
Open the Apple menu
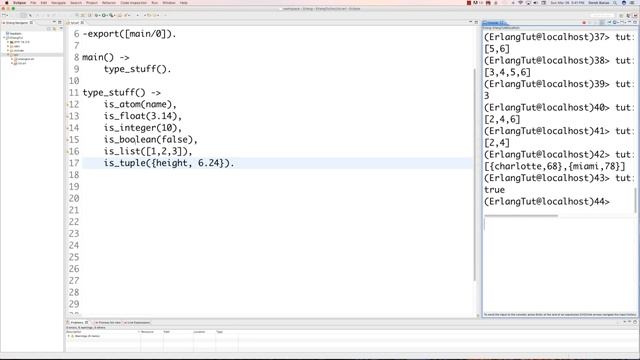7,2
